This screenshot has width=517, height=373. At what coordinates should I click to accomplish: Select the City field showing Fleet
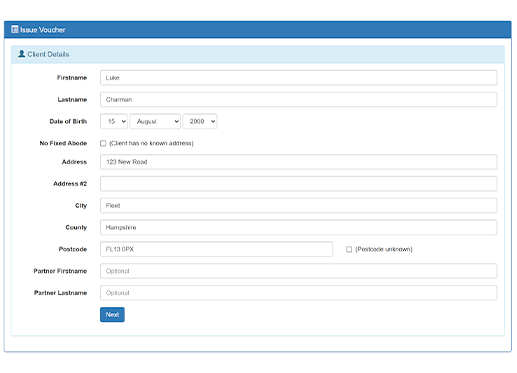(299, 206)
